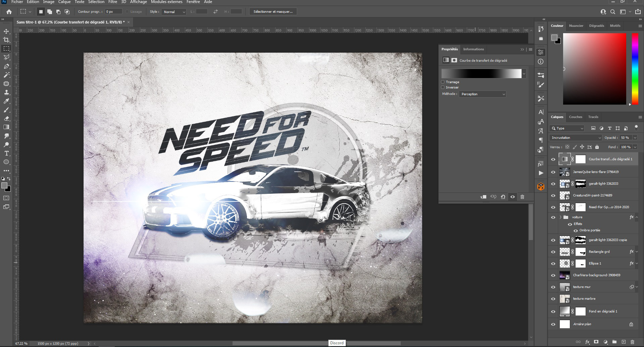Enable Inverser checkbox

point(443,87)
